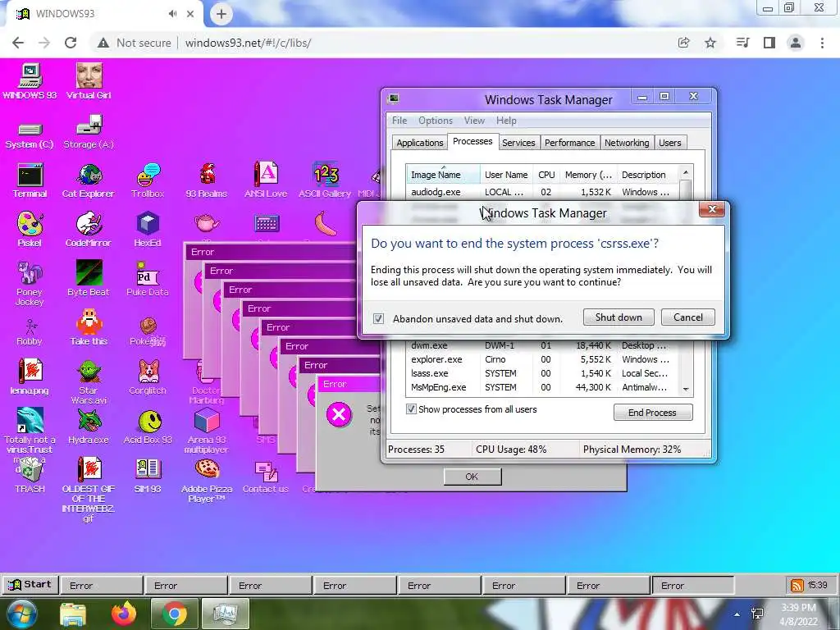Open the Puke Data icon

point(148,279)
